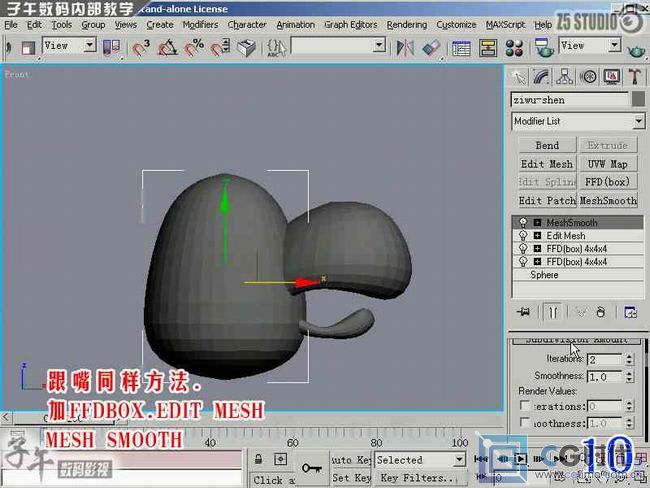Open Configure Modifier Sets icon
The image size is (650, 488).
pyautogui.click(x=631, y=312)
